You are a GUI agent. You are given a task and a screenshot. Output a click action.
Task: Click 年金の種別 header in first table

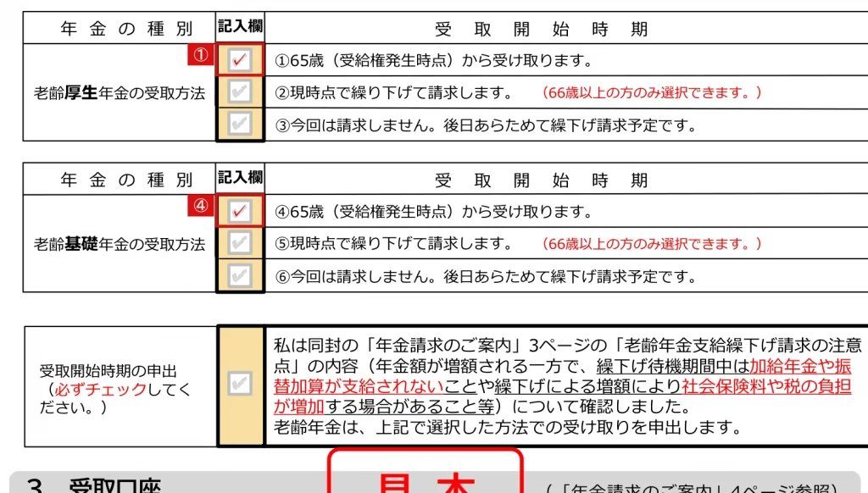coord(127,28)
